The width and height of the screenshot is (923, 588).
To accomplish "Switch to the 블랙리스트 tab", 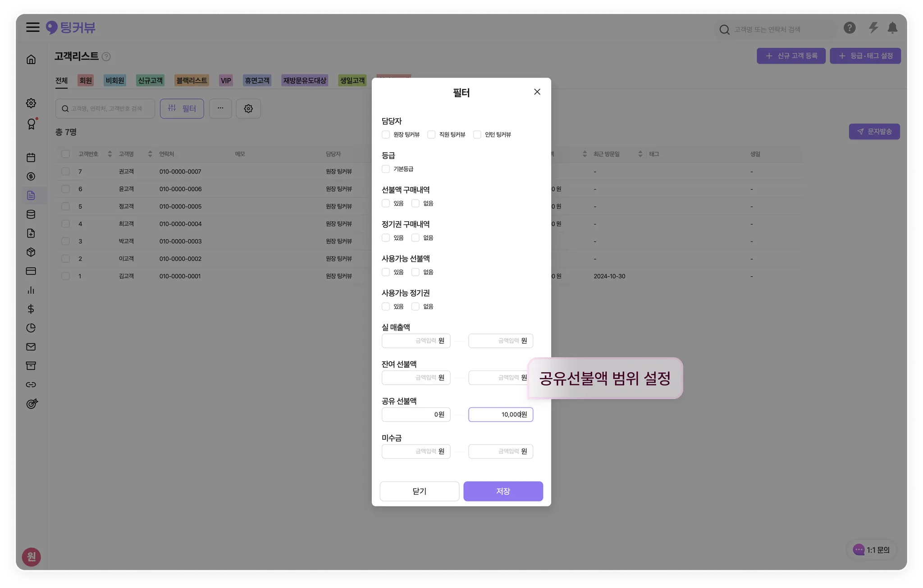I will (192, 81).
